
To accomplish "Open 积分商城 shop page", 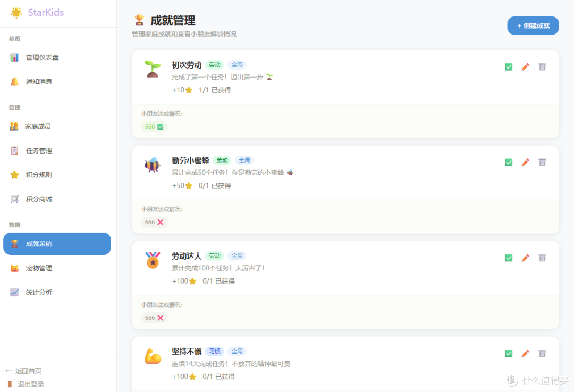I will (x=57, y=199).
